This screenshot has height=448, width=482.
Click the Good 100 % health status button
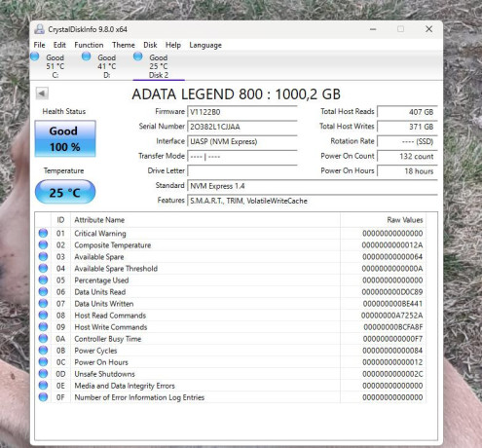(x=65, y=138)
